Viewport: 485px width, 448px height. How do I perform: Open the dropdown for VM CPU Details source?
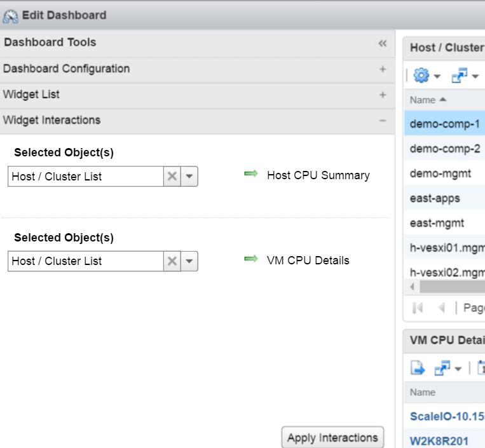coord(189,261)
